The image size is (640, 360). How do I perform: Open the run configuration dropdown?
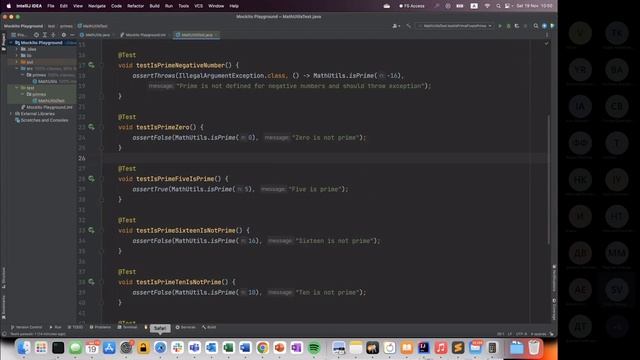(455, 26)
